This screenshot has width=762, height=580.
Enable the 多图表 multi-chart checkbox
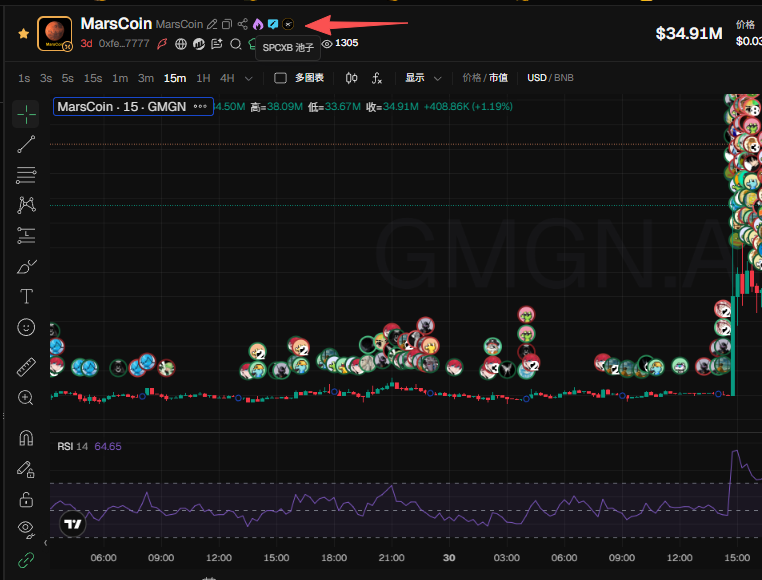pos(280,78)
